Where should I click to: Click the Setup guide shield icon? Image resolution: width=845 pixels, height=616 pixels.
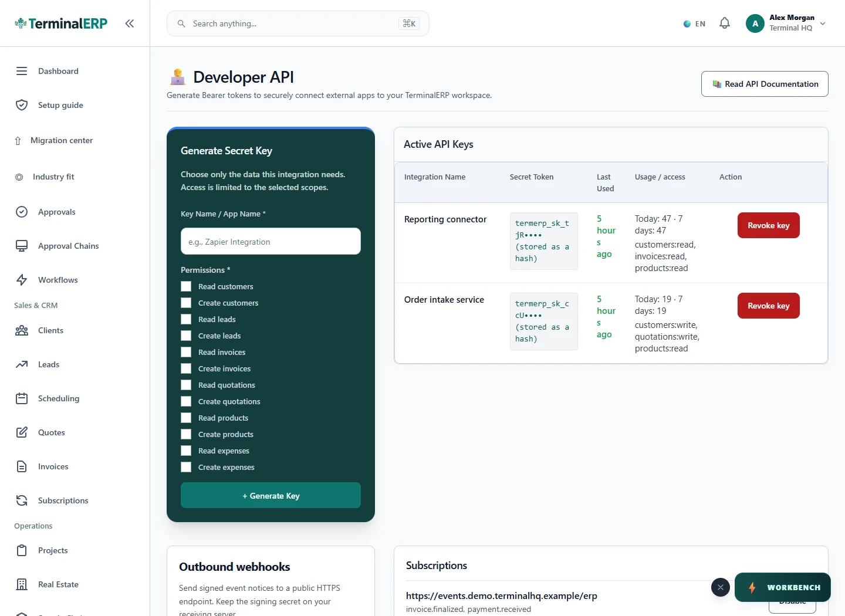coord(22,105)
